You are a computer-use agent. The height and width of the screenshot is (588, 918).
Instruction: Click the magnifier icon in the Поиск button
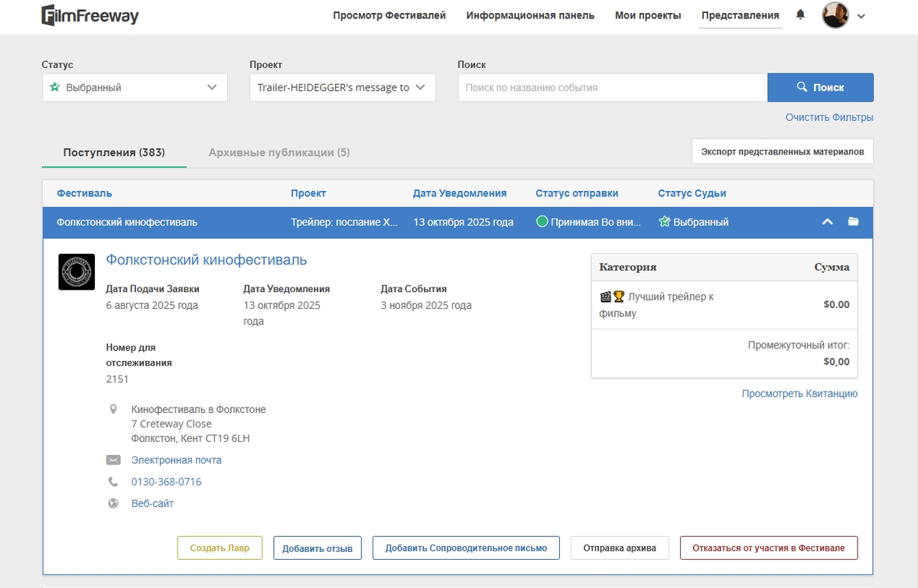click(802, 87)
